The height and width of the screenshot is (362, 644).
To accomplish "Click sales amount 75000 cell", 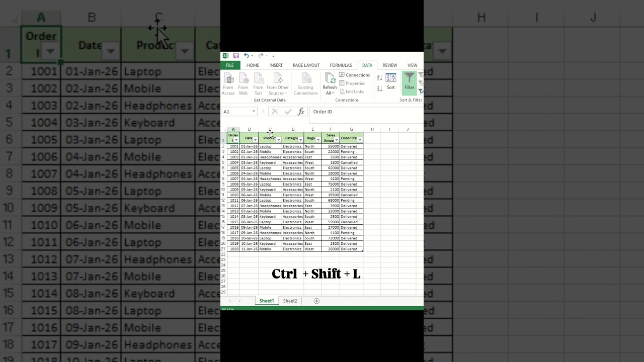I will pos(331,184).
